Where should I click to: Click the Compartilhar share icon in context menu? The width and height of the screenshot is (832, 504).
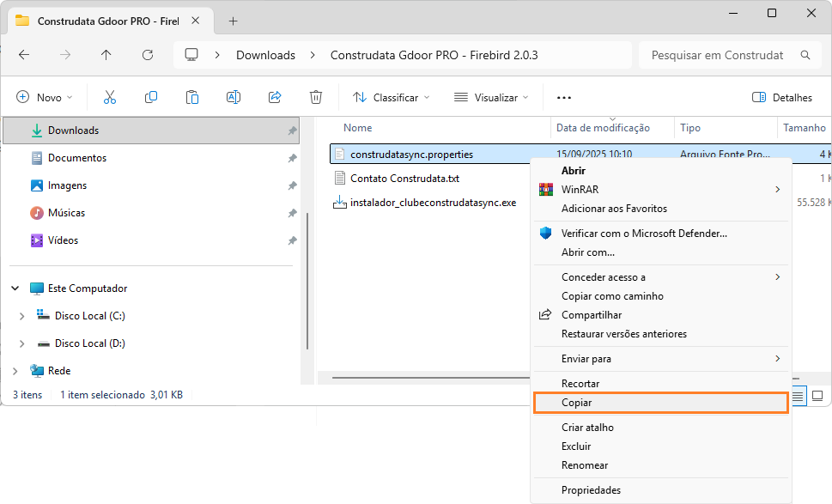tap(545, 314)
